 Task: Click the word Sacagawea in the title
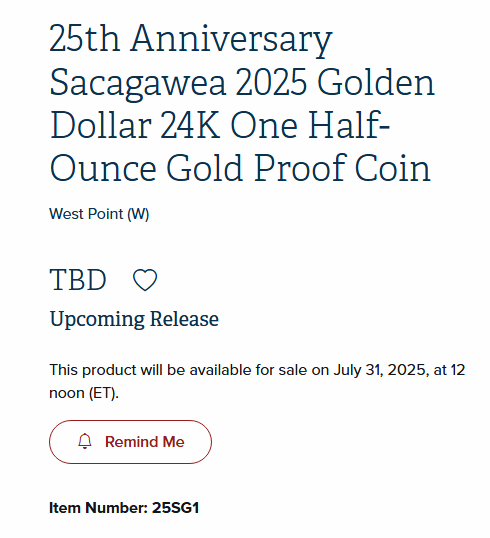[138, 83]
